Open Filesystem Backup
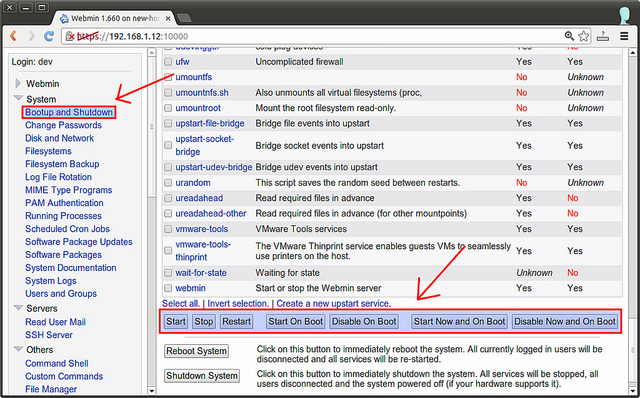The height and width of the screenshot is (398, 640). pyautogui.click(x=62, y=164)
